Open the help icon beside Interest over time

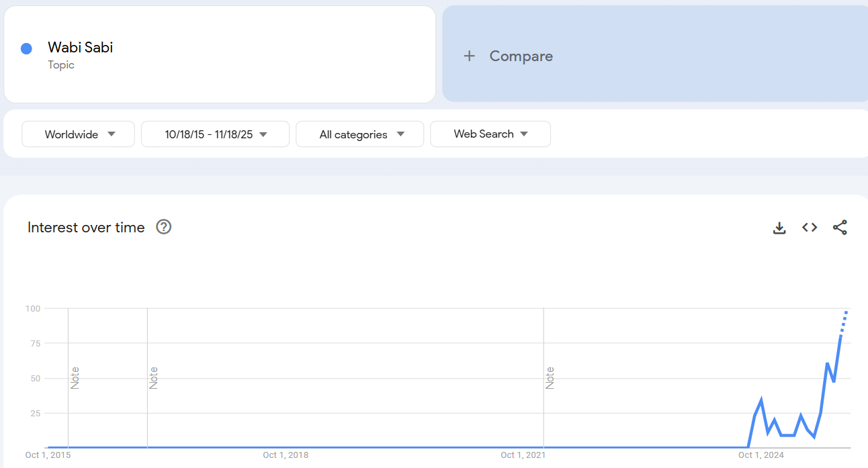[163, 227]
